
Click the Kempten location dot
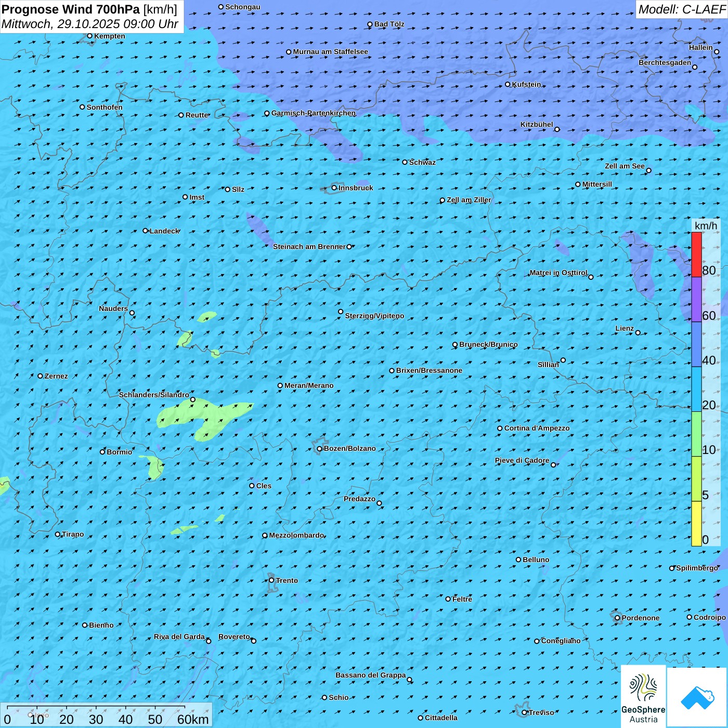(89, 36)
